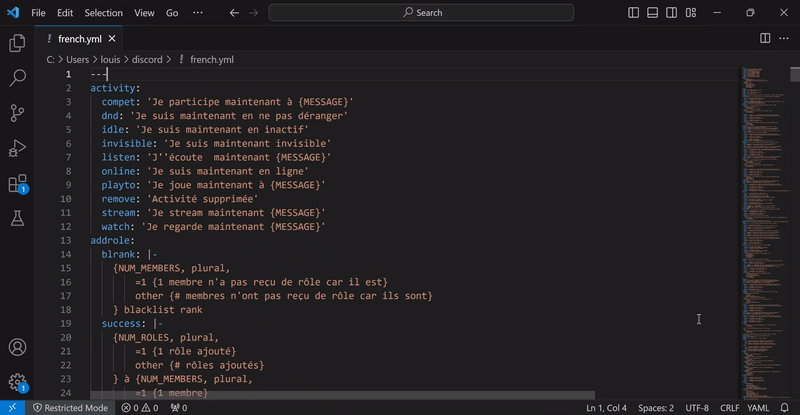800x415 pixels.
Task: Change language mode via YAML
Action: [758, 408]
